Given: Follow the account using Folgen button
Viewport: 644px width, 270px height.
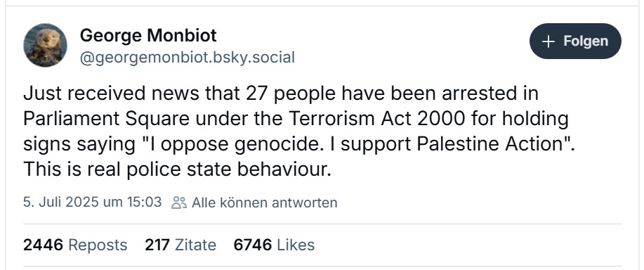Looking at the screenshot, I should pyautogui.click(x=575, y=41).
